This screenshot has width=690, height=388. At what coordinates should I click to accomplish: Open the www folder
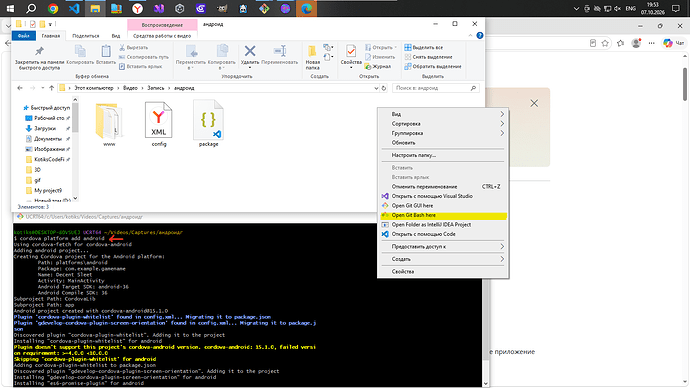point(109,124)
